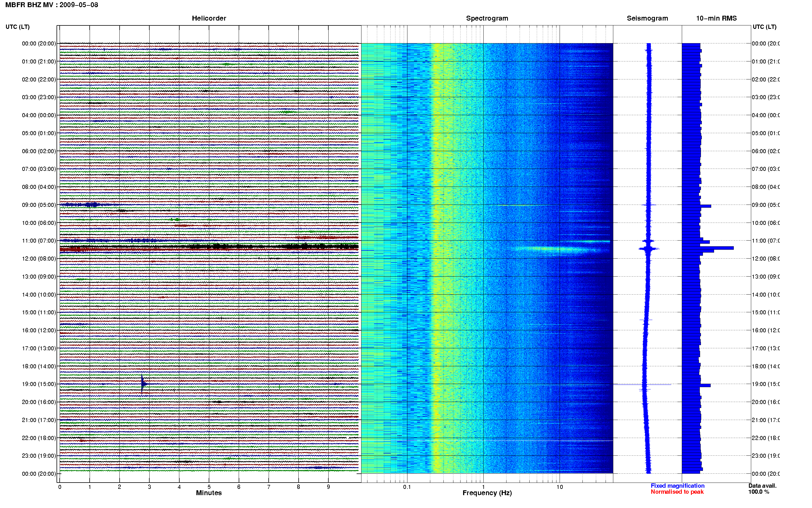Click the Helicorder panel heading
Viewport: 812px width, 508px height.
[x=209, y=19]
